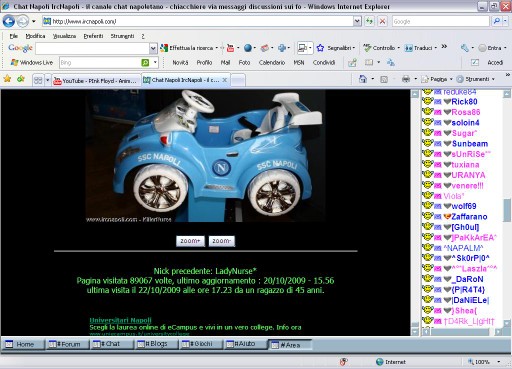Click the heart icon next to Zaffarano

(447, 217)
